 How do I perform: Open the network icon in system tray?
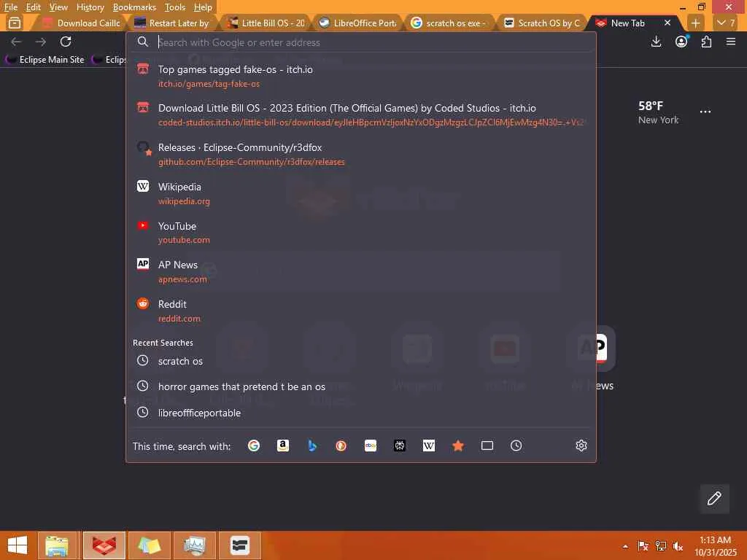pyautogui.click(x=661, y=545)
